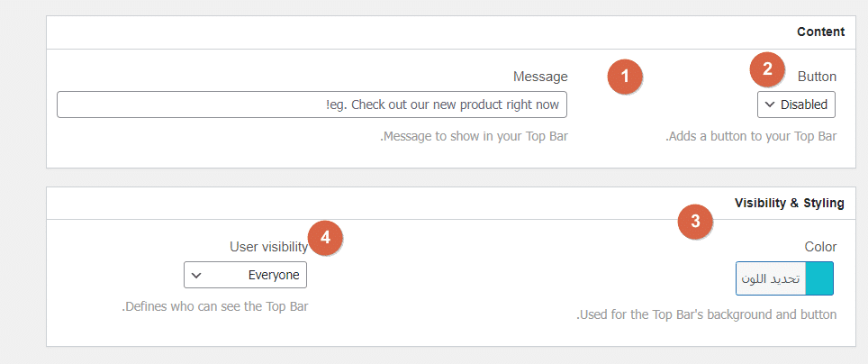This screenshot has width=868, height=364.
Task: Click the 'Visibility & Styling' section header
Action: click(x=789, y=203)
